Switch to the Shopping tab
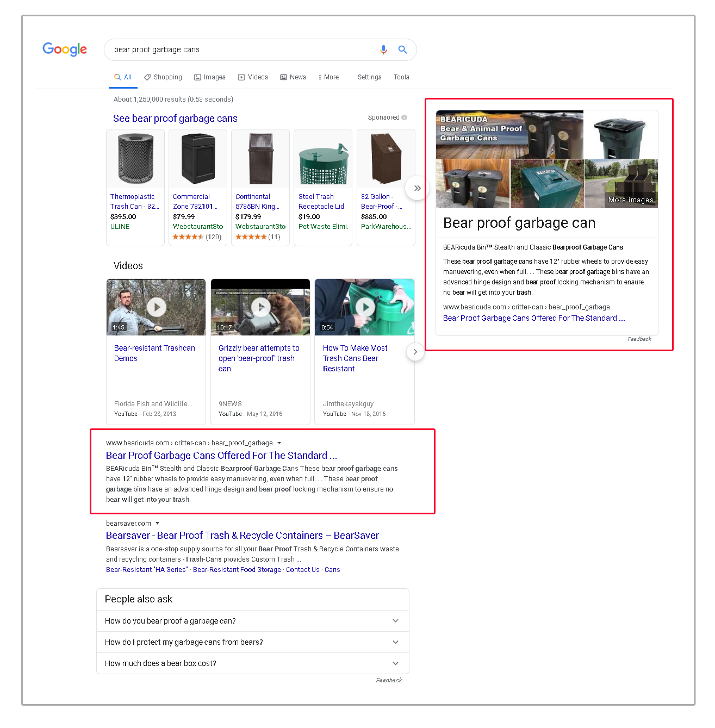715x728 pixels. 163,77
